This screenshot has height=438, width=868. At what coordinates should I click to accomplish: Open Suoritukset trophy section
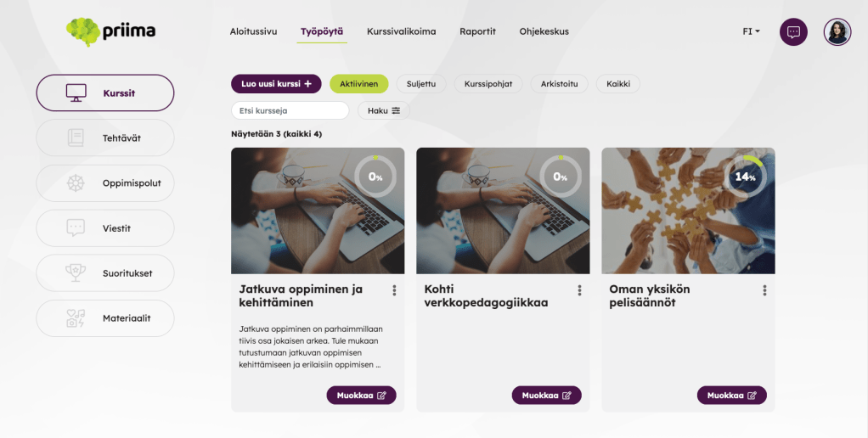point(105,273)
